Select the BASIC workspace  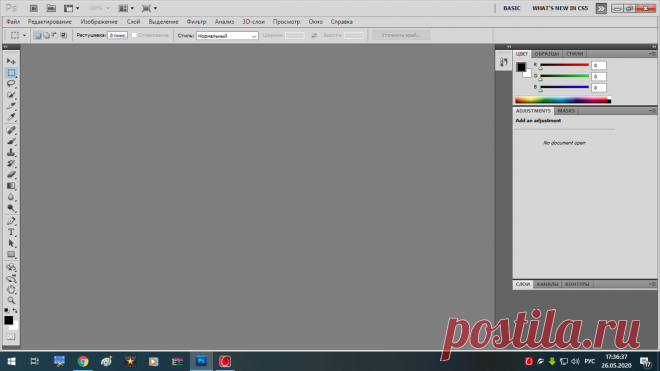click(x=512, y=8)
